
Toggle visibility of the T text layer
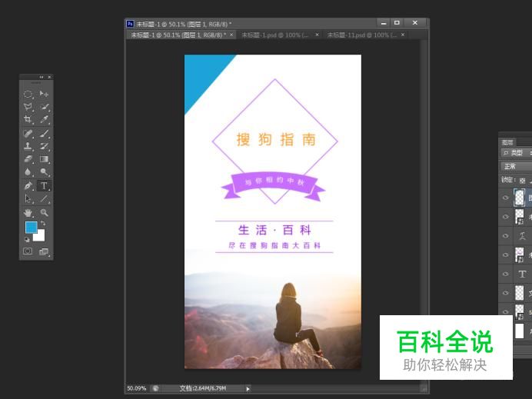506,274
